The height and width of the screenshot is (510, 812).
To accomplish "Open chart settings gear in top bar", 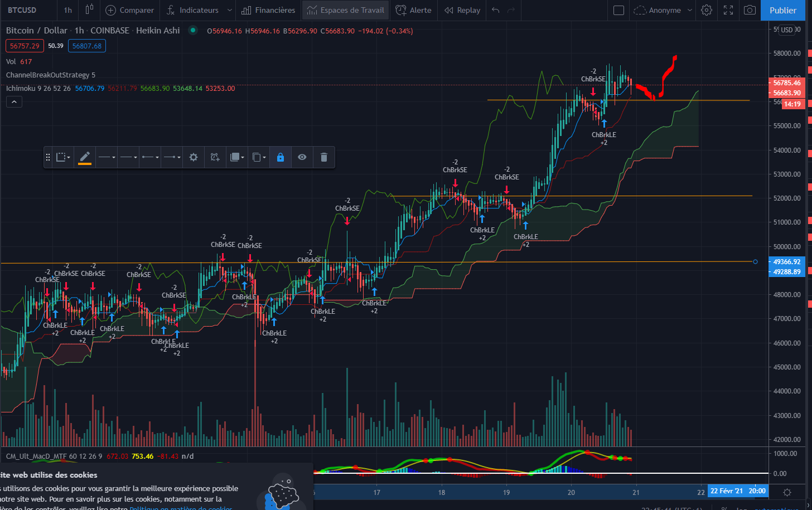I will pos(707,10).
